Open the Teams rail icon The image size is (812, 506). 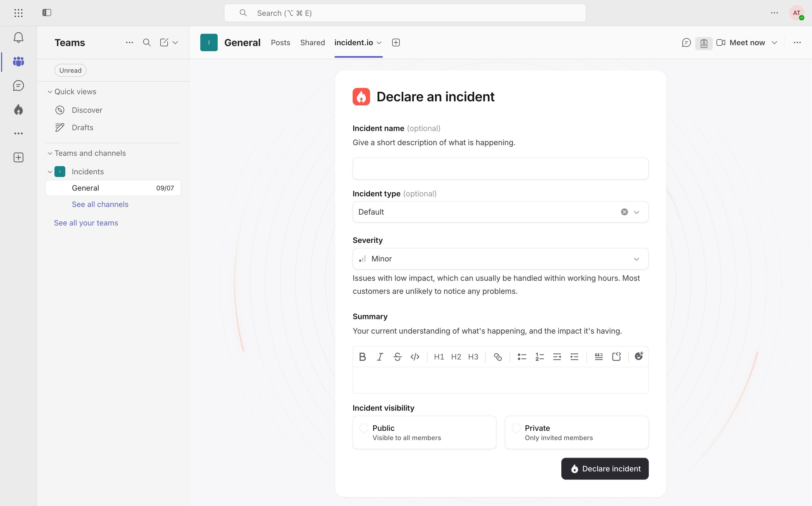(x=19, y=62)
